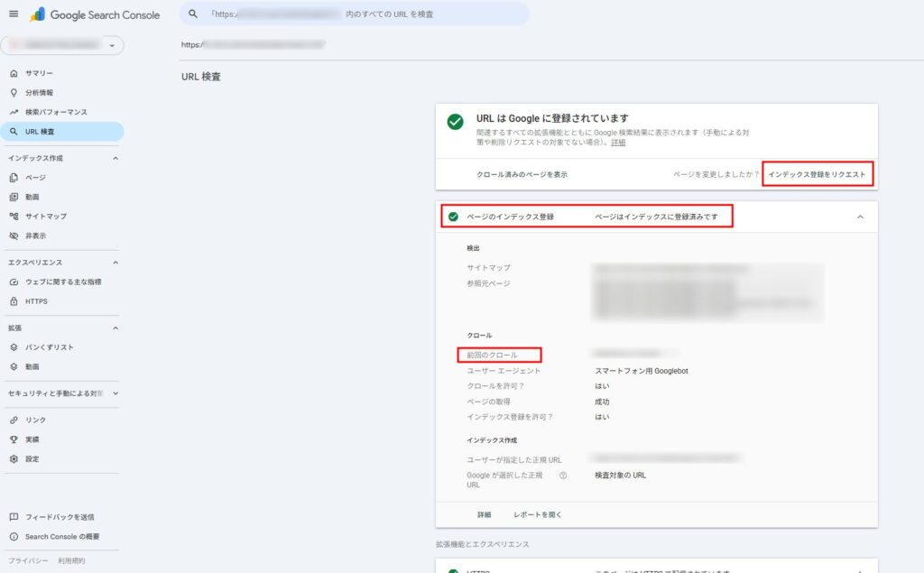Select URL 検査 in the sidebar

pos(62,132)
